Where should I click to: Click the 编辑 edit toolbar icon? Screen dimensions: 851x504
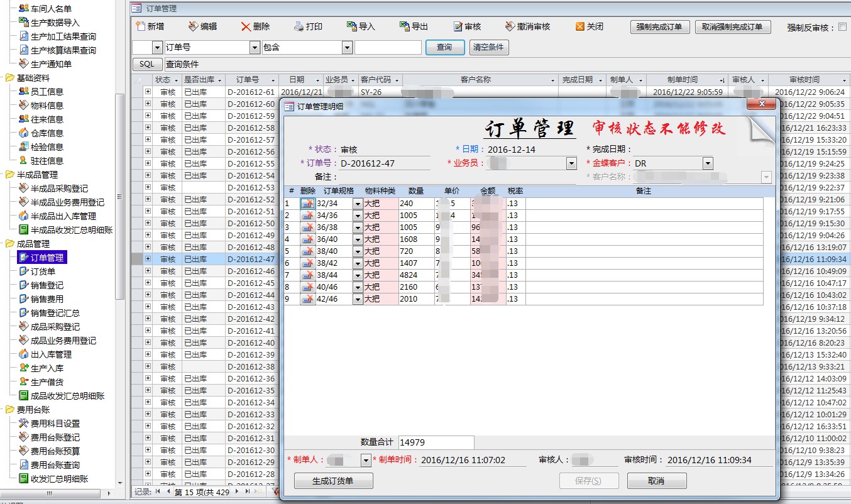click(x=194, y=26)
